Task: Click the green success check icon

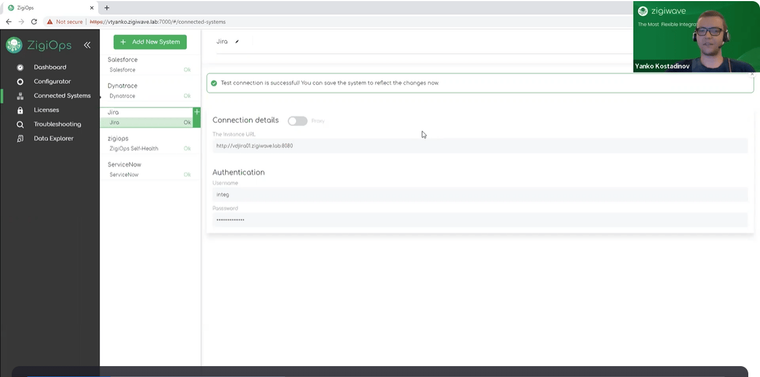Action: (x=214, y=83)
